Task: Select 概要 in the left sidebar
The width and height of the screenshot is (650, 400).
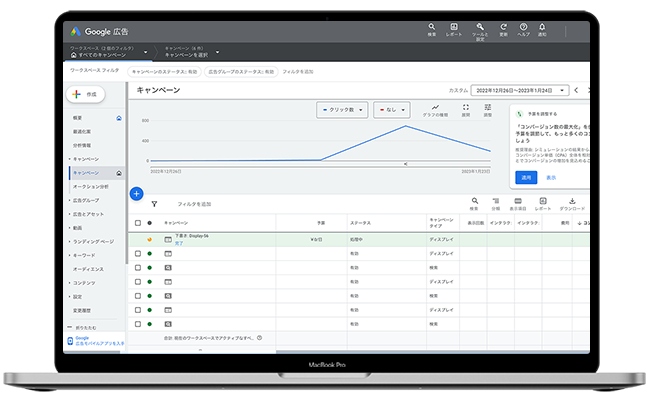Action: tap(77, 117)
